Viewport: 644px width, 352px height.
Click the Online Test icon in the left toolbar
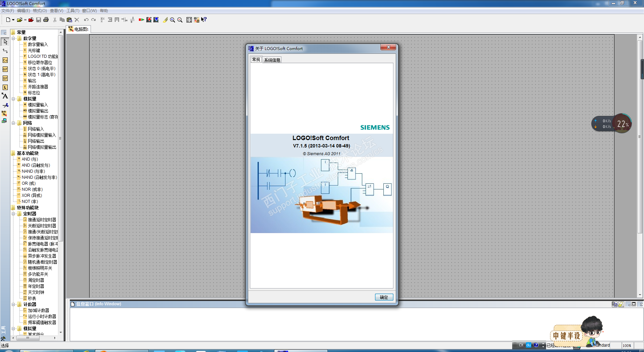click(x=4, y=121)
